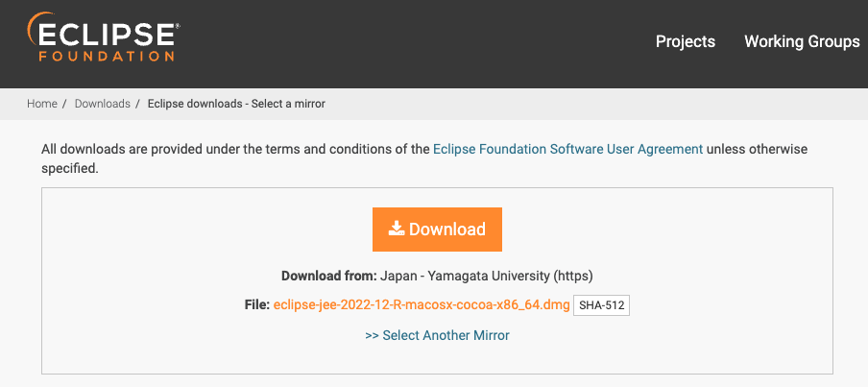Expand the SHA-512 checksum box
This screenshot has height=387, width=868.
(x=601, y=305)
